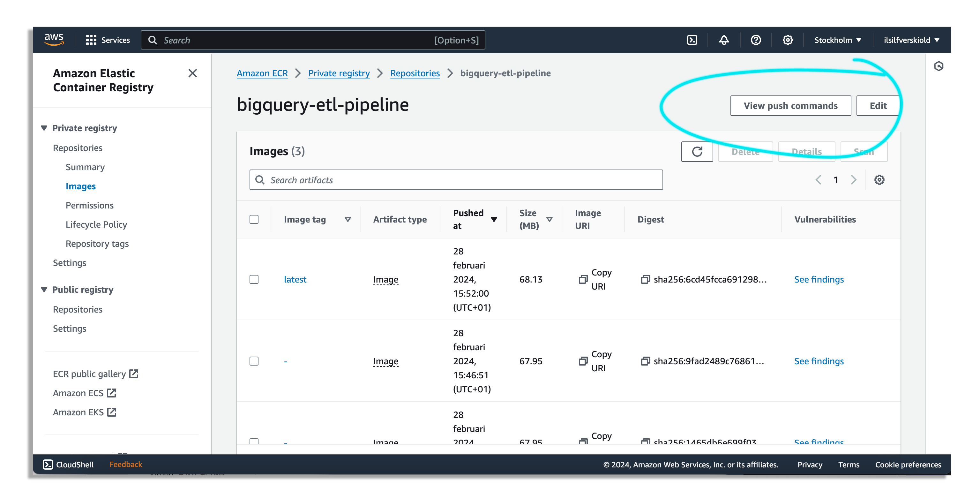The image size is (980, 499).
Task: Collapse the Private registry section
Action: tap(44, 128)
